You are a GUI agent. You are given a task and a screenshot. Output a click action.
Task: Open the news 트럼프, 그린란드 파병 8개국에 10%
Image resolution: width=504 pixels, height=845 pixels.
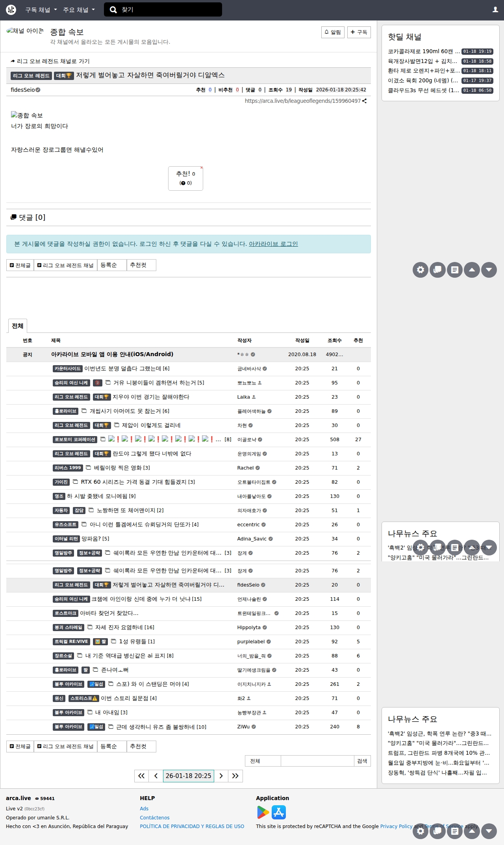click(439, 753)
